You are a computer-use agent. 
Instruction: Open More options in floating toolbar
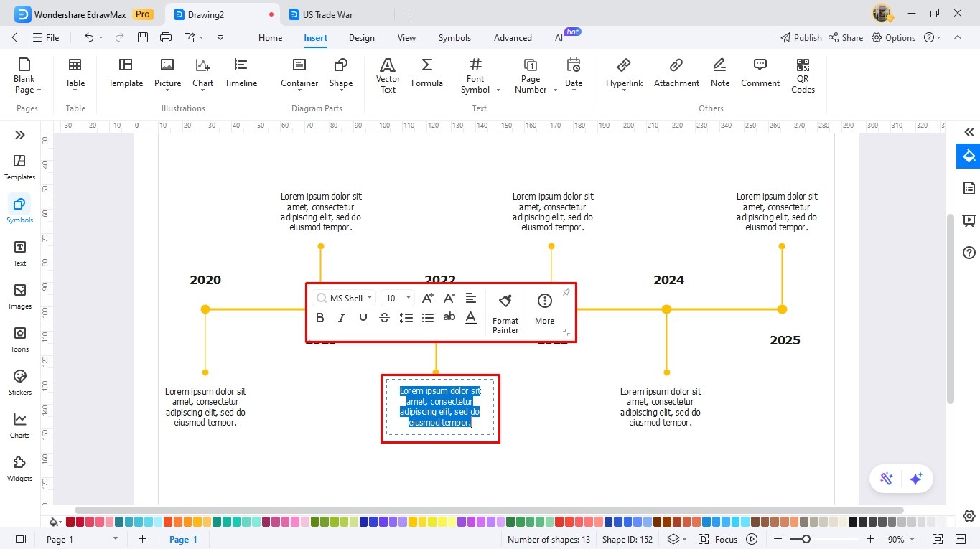coord(544,309)
